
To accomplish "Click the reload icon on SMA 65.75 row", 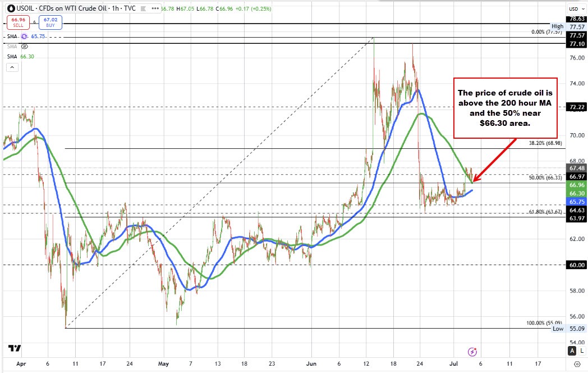I will [x=24, y=35].
